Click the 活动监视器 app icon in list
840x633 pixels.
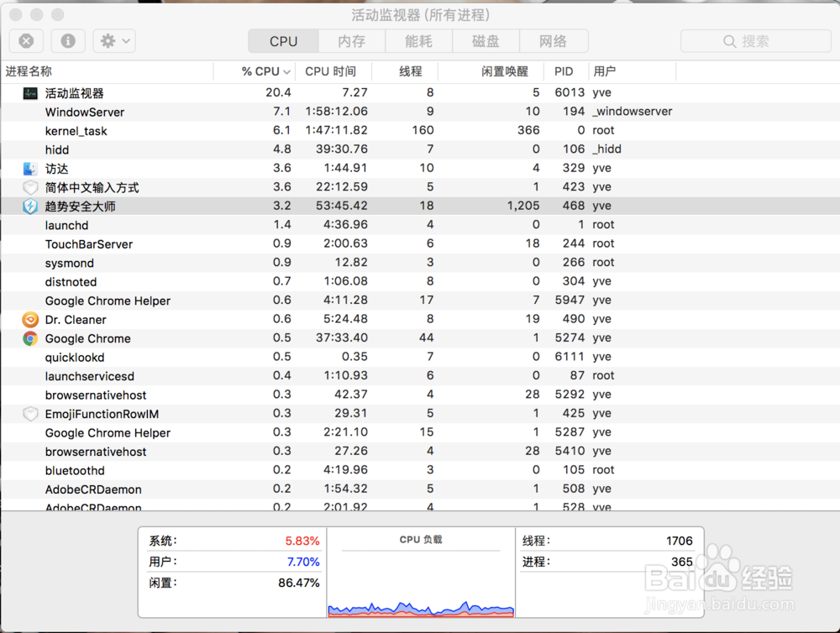tap(30, 93)
